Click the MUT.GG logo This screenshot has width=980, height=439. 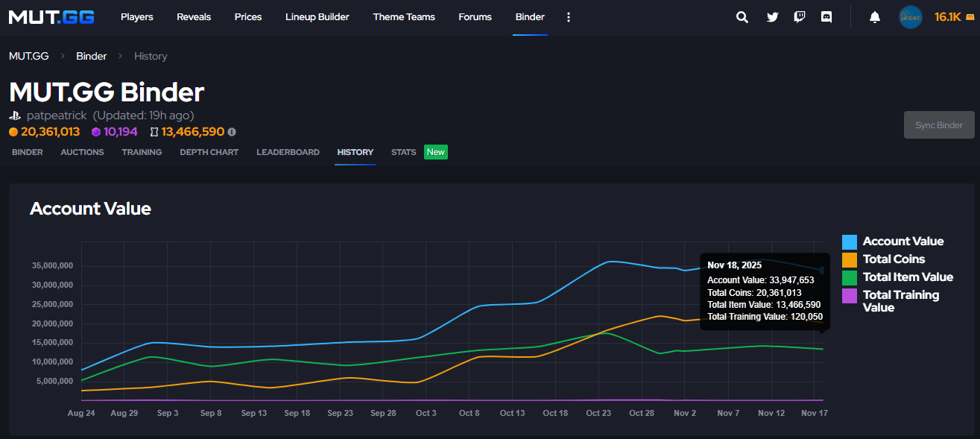(51, 17)
